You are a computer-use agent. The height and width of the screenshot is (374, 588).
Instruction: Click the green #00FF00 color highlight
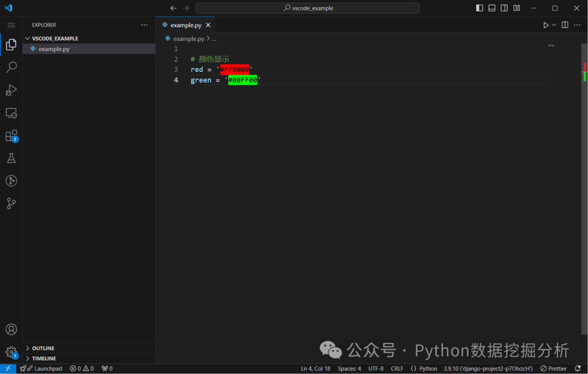[x=243, y=80]
